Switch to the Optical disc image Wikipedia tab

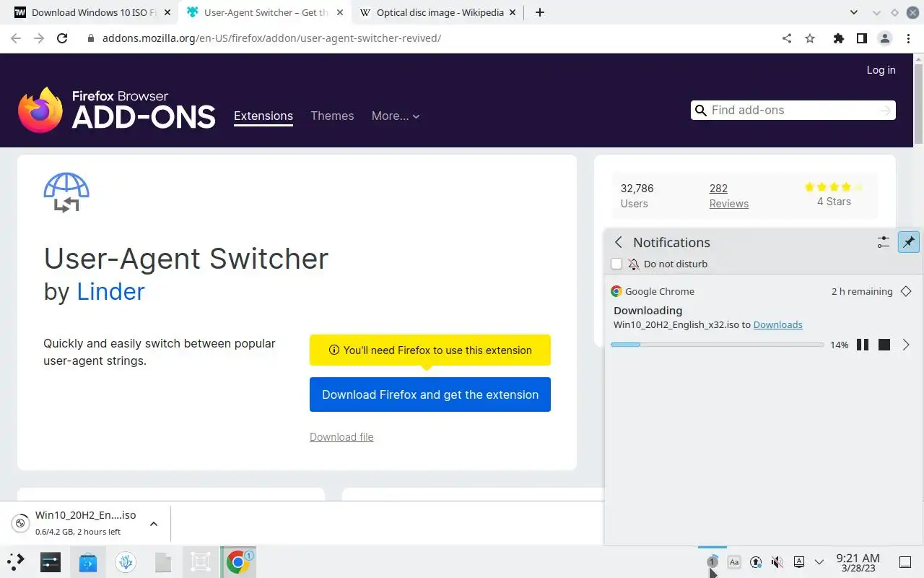[x=438, y=12]
